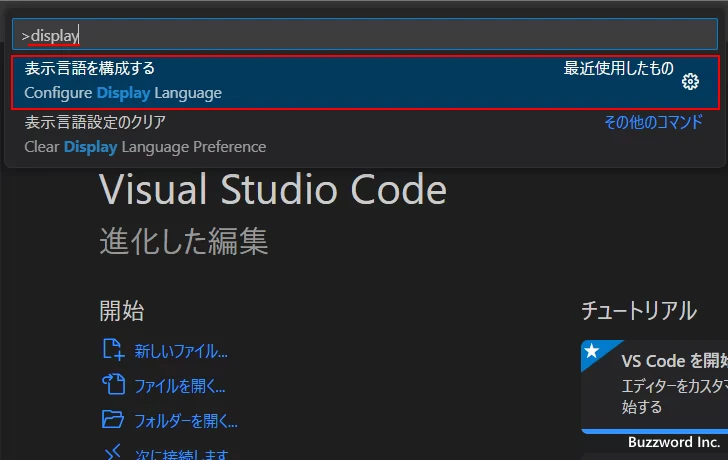
Task: Click the Visual Studio Code title text
Action: pyautogui.click(x=273, y=189)
